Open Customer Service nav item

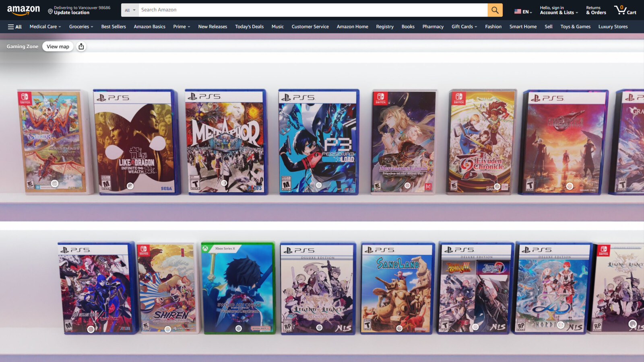click(x=310, y=27)
